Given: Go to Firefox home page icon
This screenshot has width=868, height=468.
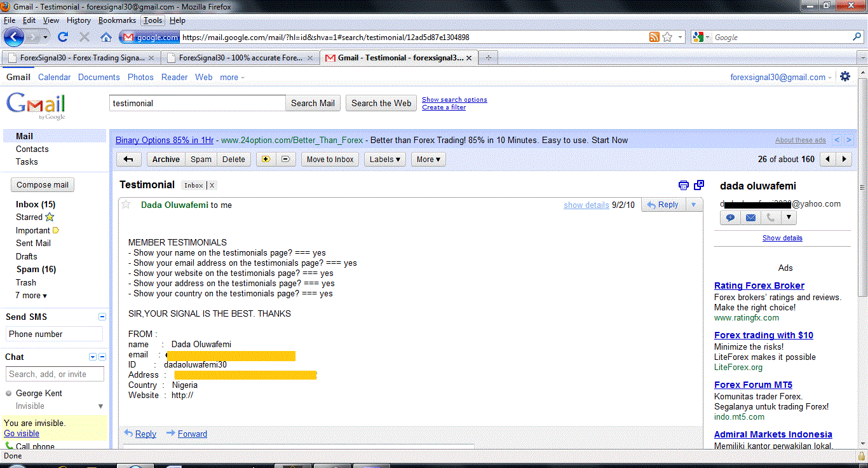Looking at the screenshot, I should click(x=105, y=38).
